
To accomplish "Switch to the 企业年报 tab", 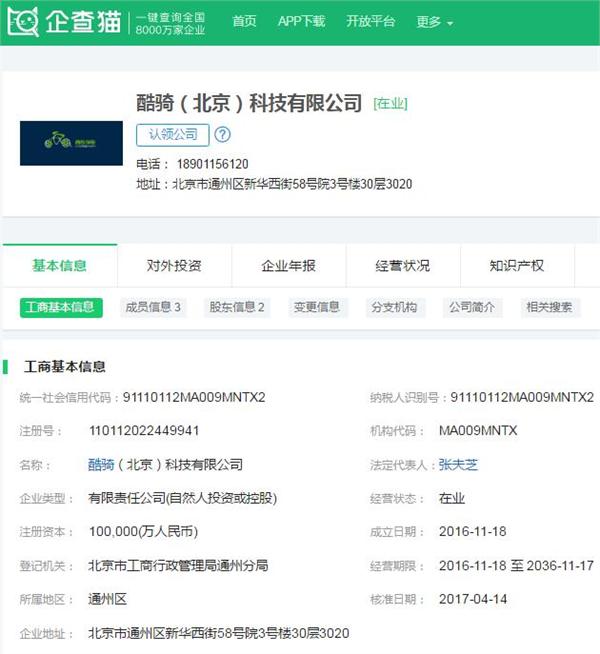I will tap(289, 266).
